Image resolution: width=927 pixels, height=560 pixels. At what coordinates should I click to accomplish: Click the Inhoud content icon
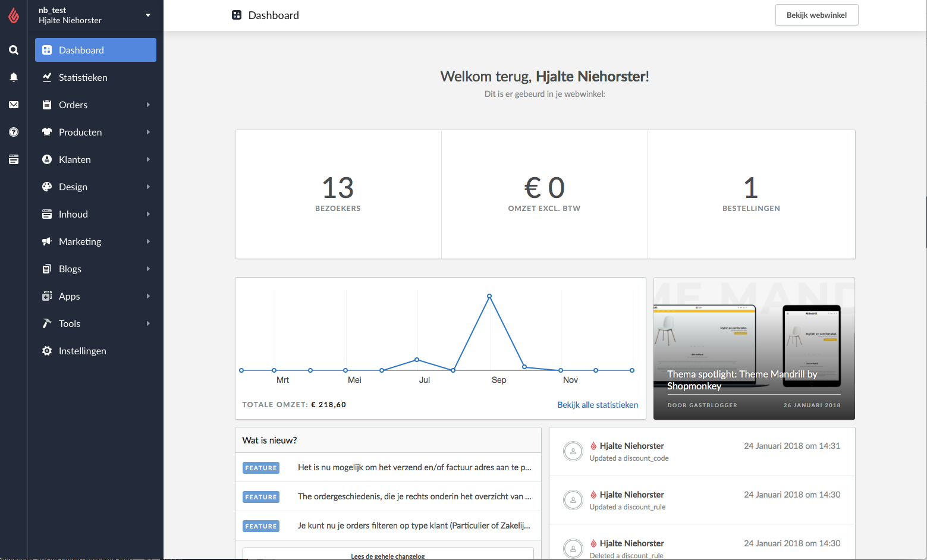tap(47, 214)
